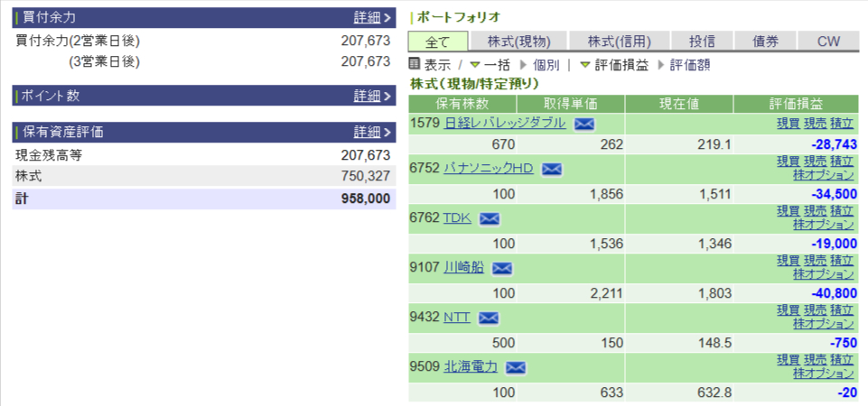Viewport: 868px width, 406px height.
Task: Open the TDK stock link
Action: [457, 218]
